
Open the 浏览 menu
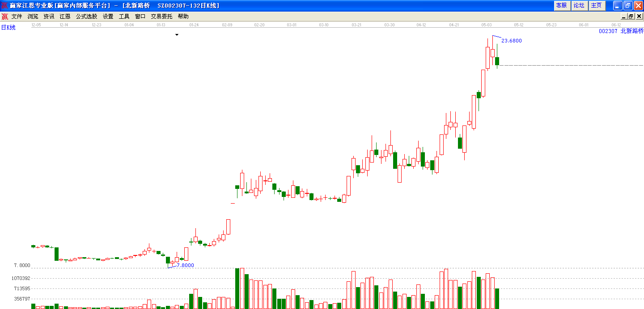click(33, 17)
